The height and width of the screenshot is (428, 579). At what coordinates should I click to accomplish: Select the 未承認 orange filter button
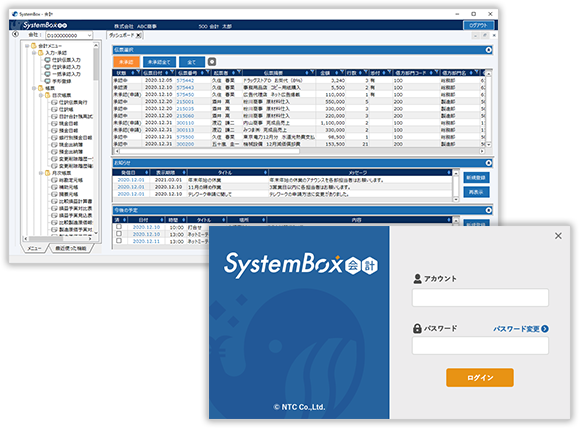(126, 62)
